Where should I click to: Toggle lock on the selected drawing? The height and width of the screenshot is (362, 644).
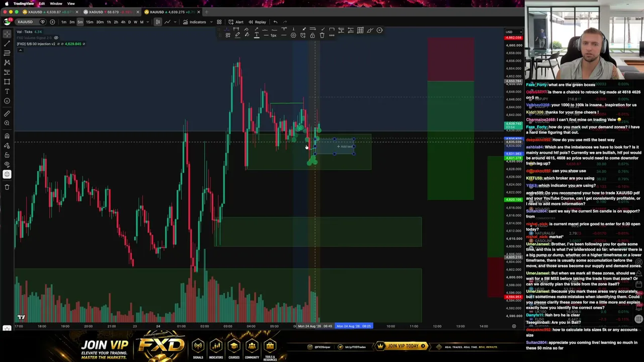[312, 35]
